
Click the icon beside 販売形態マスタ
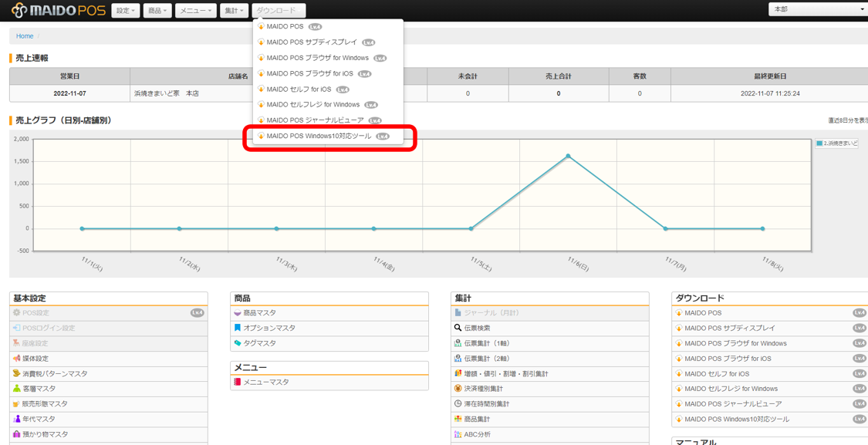click(x=16, y=404)
